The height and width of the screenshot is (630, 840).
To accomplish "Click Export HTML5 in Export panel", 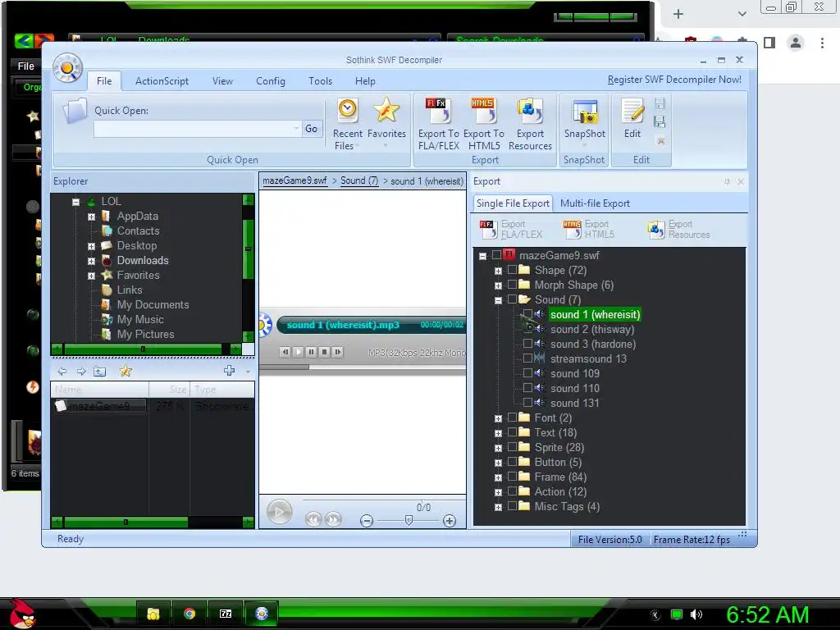I will pos(588,230).
